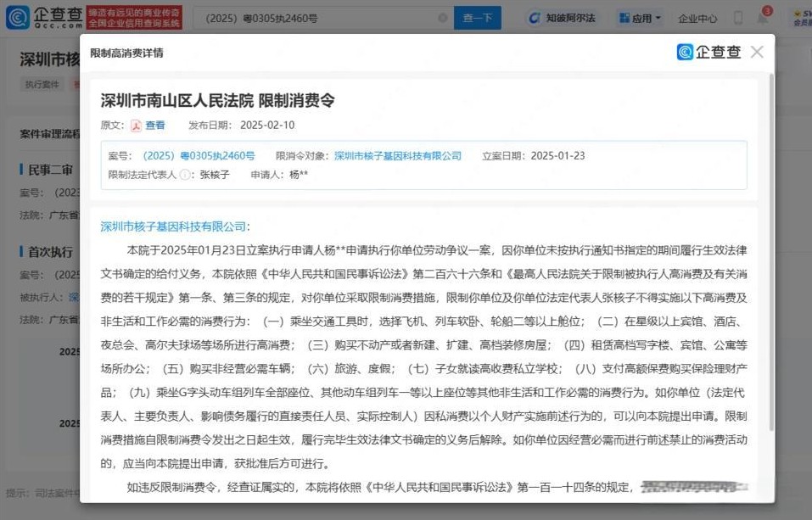Click 发布日期 2025-02-10 text
812x520 pixels.
coord(241,126)
